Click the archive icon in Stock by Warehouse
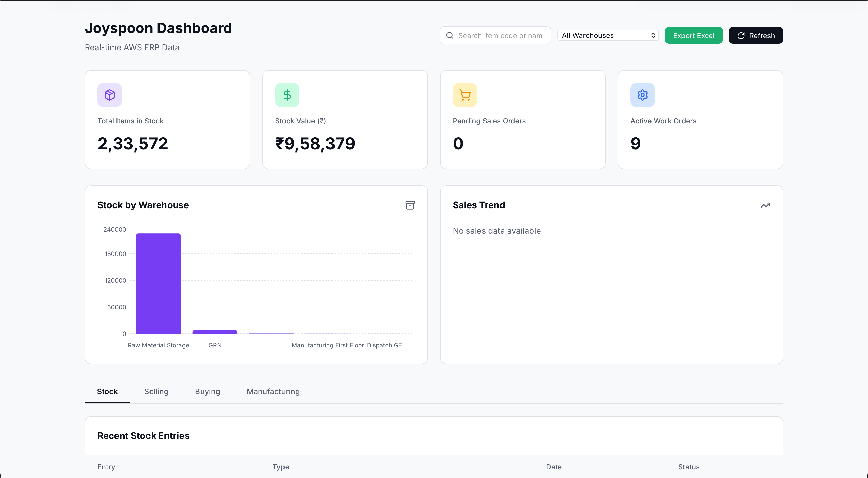This screenshot has width=868, height=478. (x=410, y=205)
